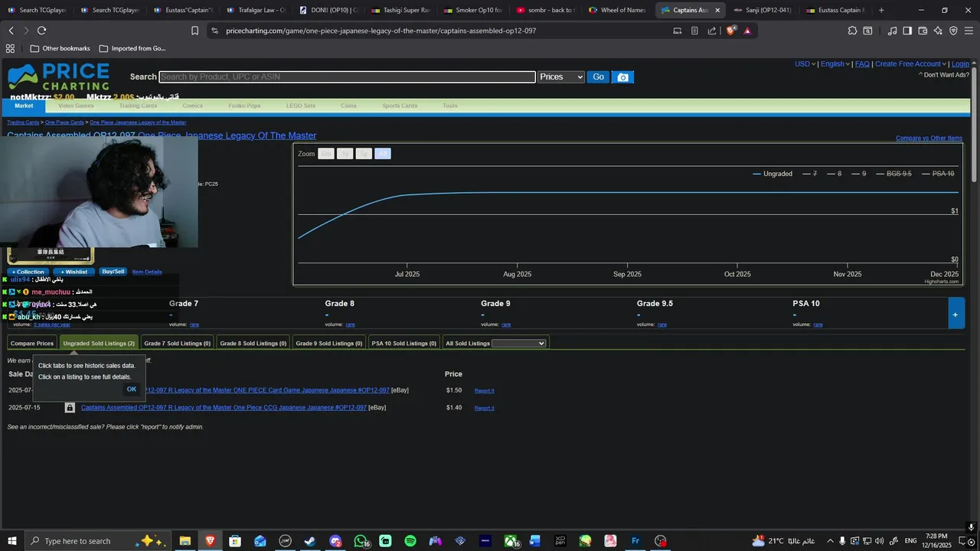980x551 pixels.
Task: Open the Login link
Action: click(x=960, y=64)
